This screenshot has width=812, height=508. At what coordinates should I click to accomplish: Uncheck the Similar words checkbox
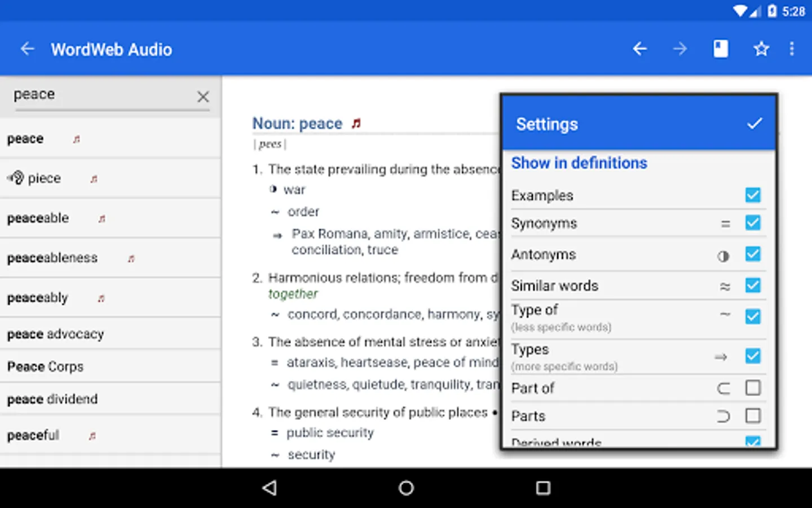point(753,285)
